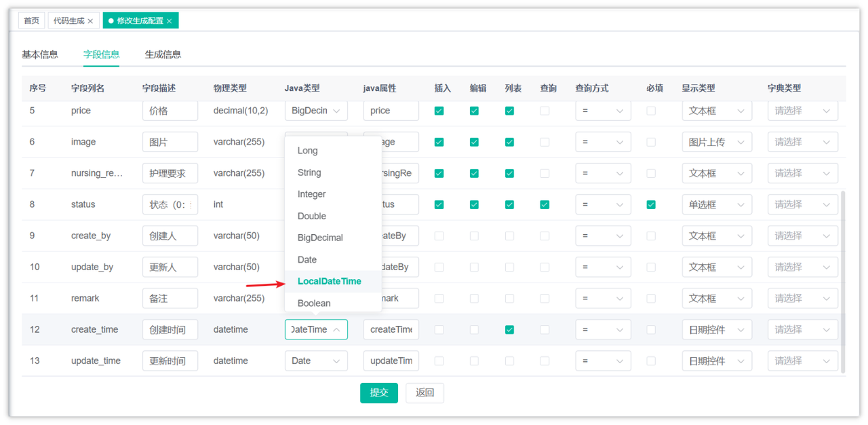Viewport: 868px width, 425px height.
Task: Click the 更新时间 field description input
Action: coord(170,361)
